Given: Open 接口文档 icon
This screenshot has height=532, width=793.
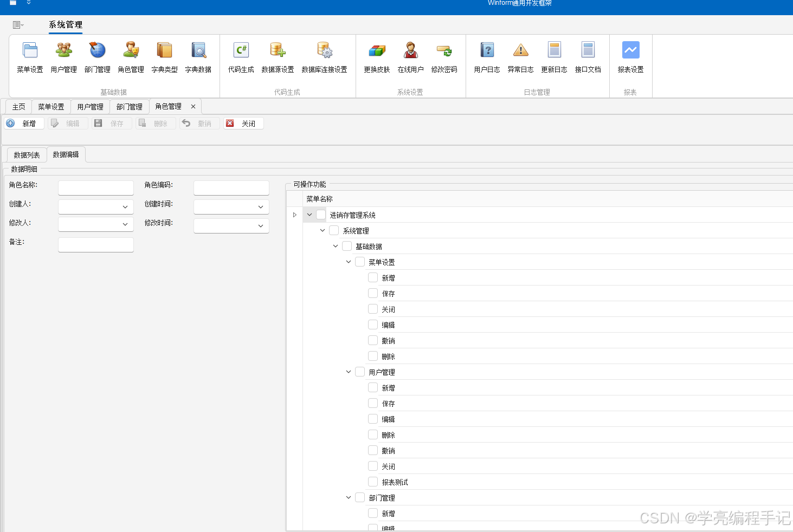Looking at the screenshot, I should [x=588, y=57].
